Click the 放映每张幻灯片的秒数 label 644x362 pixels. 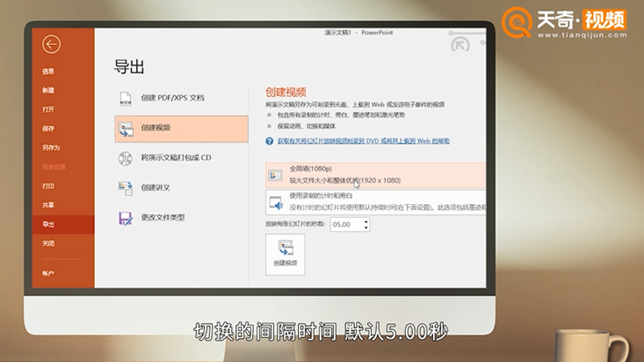tap(295, 224)
